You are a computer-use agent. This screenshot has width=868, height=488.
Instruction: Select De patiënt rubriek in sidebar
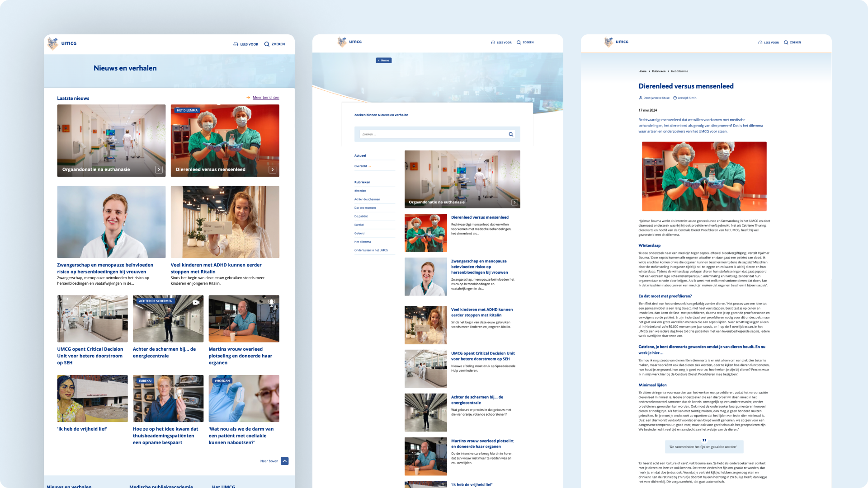pos(361,216)
